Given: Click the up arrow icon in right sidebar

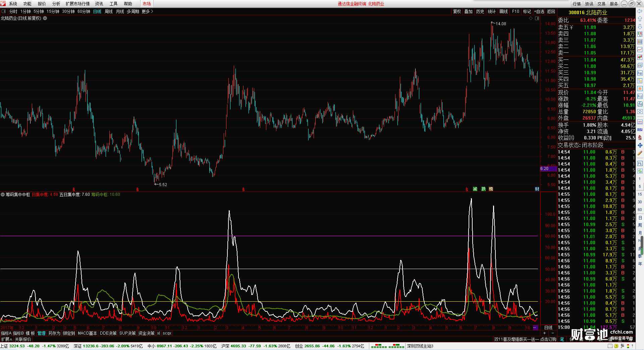Looking at the screenshot, I should (x=640, y=19).
